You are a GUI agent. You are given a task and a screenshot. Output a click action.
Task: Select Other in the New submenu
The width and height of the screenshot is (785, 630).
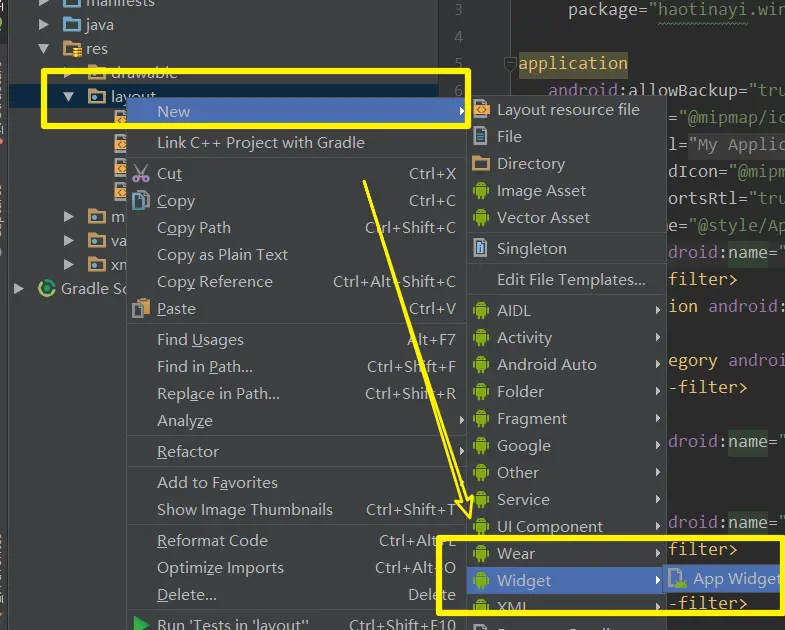pos(567,473)
